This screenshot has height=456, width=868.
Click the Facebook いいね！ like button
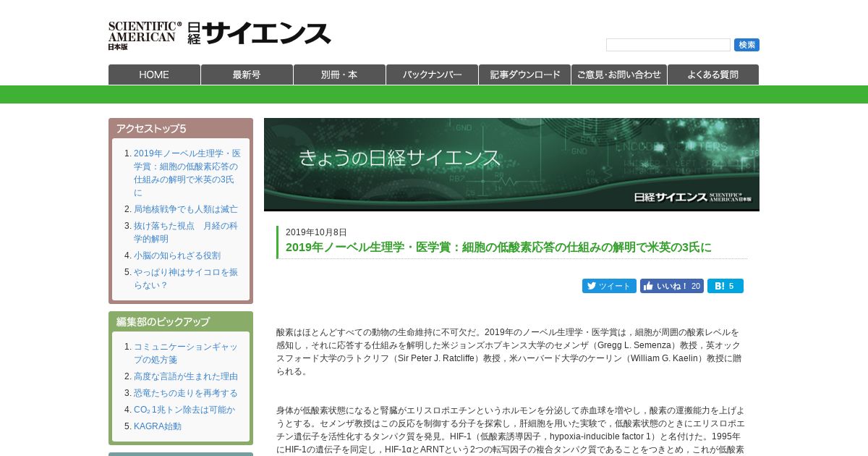672,286
